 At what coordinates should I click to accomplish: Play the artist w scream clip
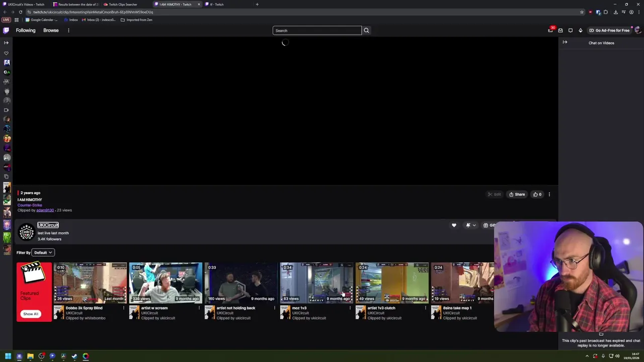166,283
